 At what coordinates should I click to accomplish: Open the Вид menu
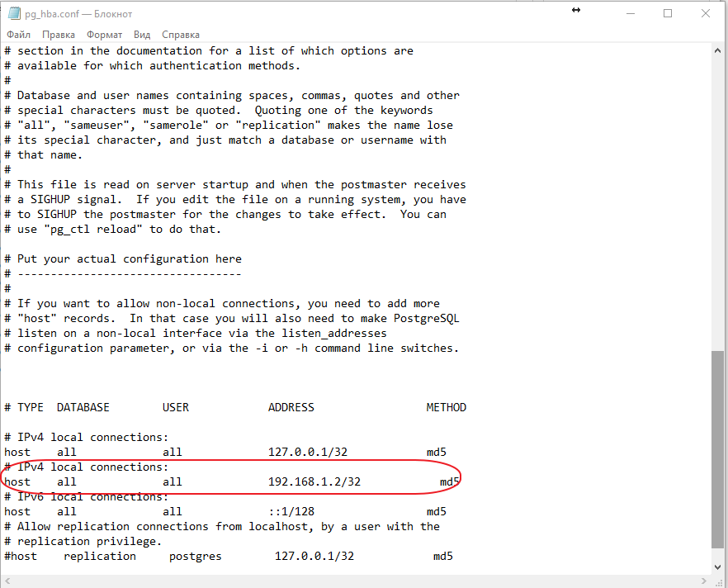pyautogui.click(x=142, y=35)
